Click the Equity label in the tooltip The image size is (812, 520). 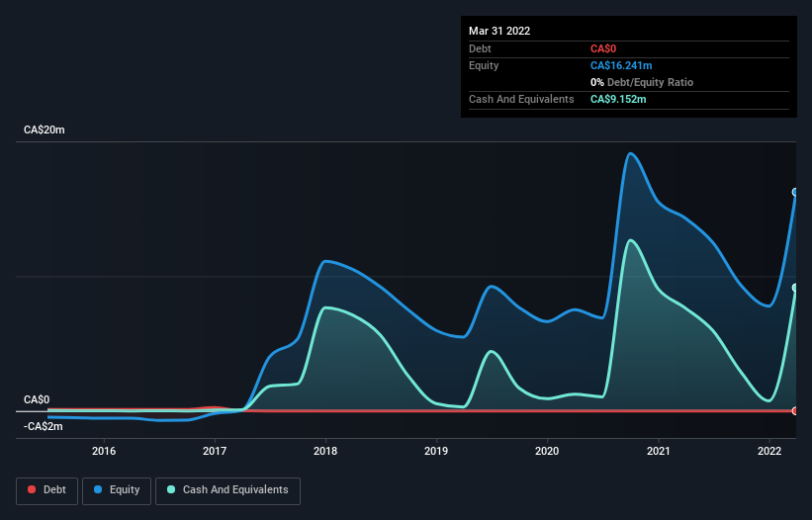click(x=484, y=65)
